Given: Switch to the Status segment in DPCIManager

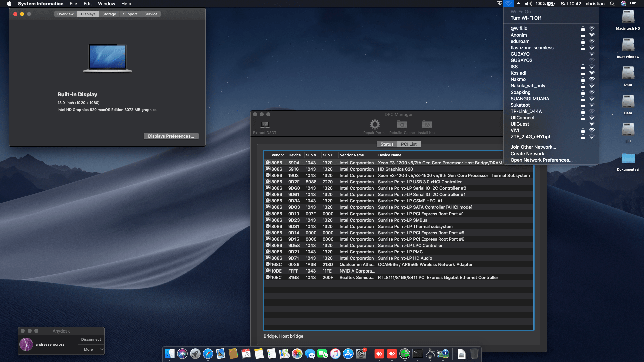Looking at the screenshot, I should [387, 144].
